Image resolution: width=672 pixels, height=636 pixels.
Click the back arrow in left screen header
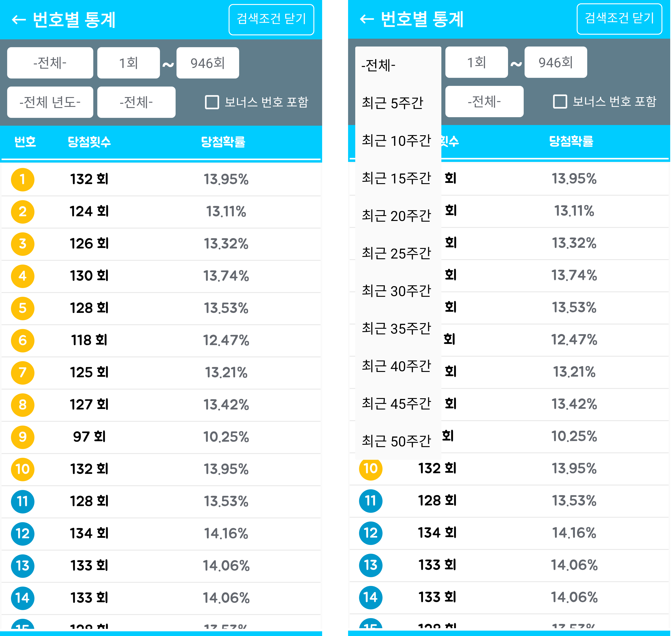point(19,20)
